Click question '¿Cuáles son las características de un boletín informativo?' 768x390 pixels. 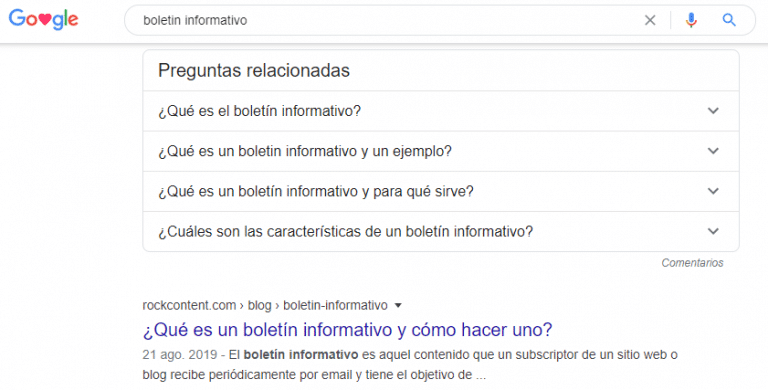[x=345, y=231]
